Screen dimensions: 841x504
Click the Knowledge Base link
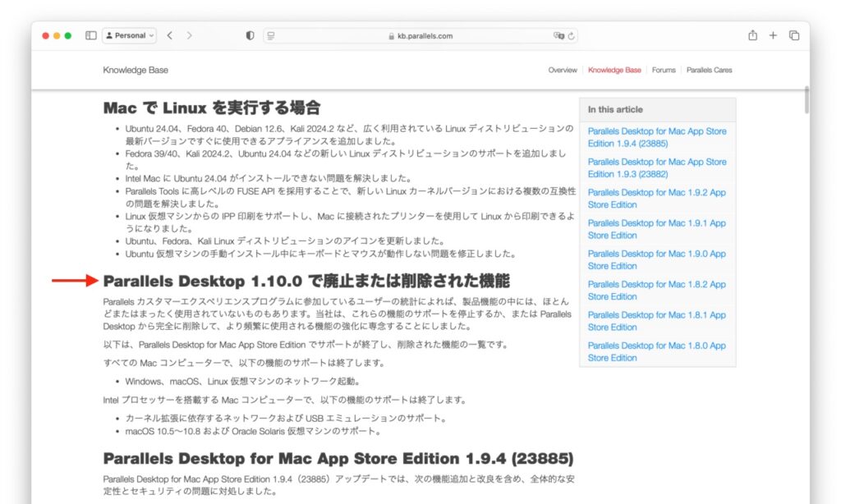[x=136, y=70]
